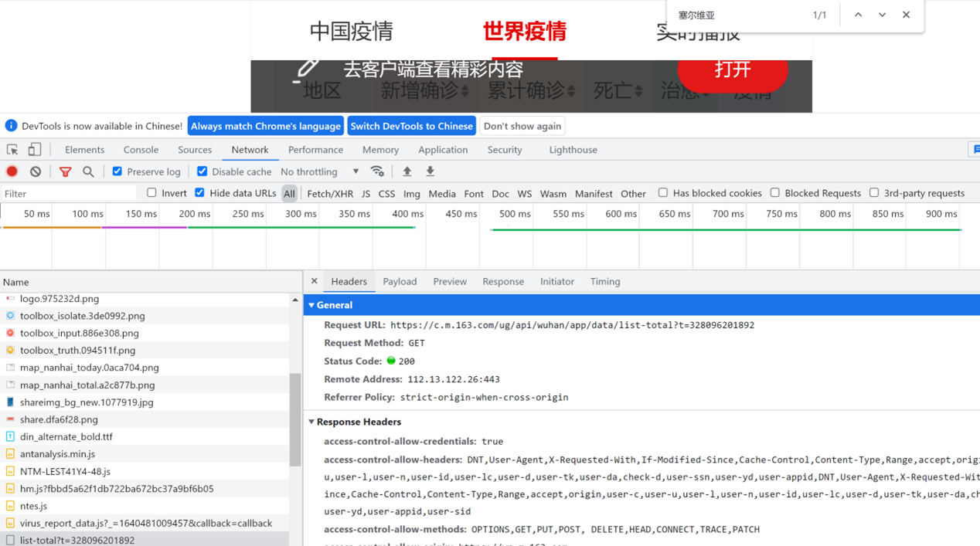The width and height of the screenshot is (980, 546).
Task: Open the No throttling dropdown
Action: pyautogui.click(x=319, y=171)
